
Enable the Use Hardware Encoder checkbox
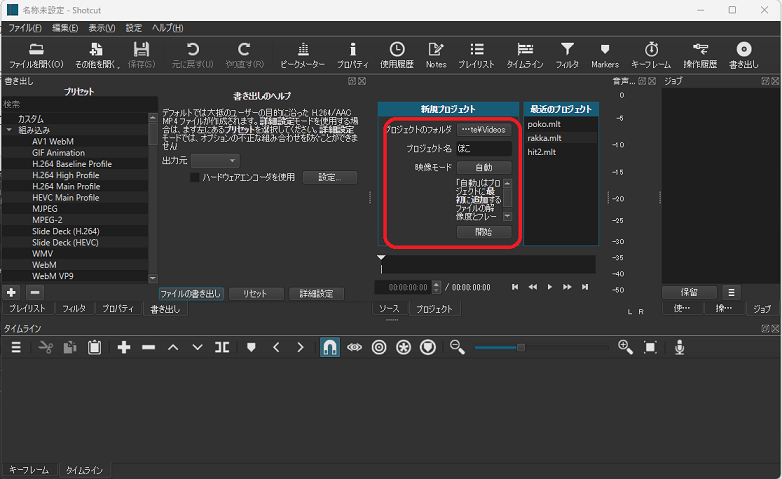pyautogui.click(x=195, y=177)
